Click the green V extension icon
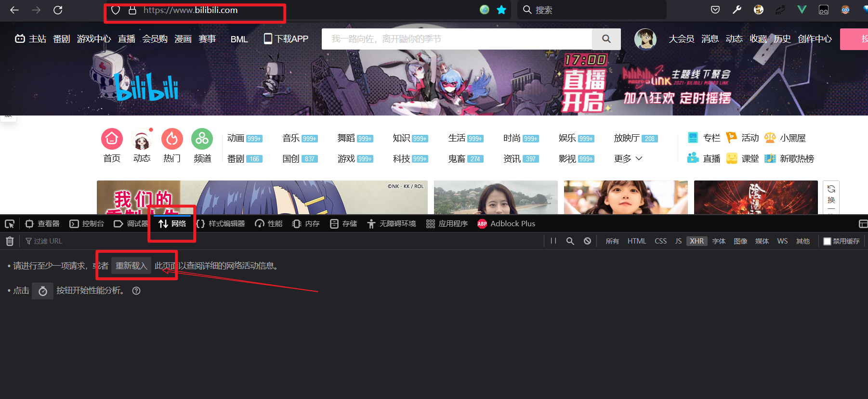Screen dimensions: 868x399 tap(802, 10)
